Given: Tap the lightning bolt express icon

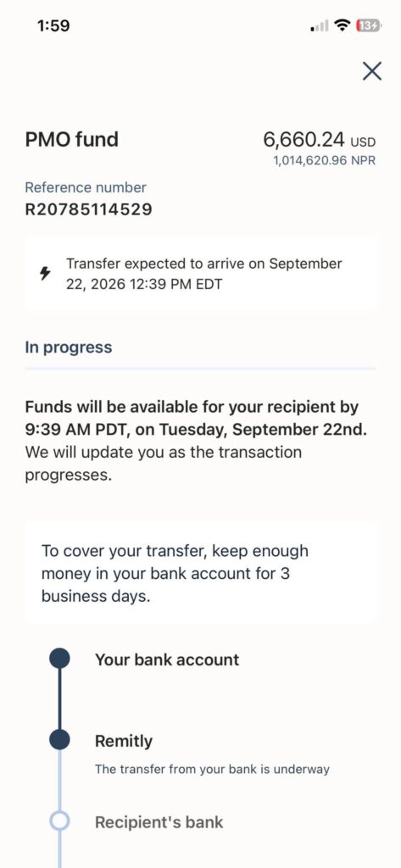Looking at the screenshot, I should tap(46, 274).
